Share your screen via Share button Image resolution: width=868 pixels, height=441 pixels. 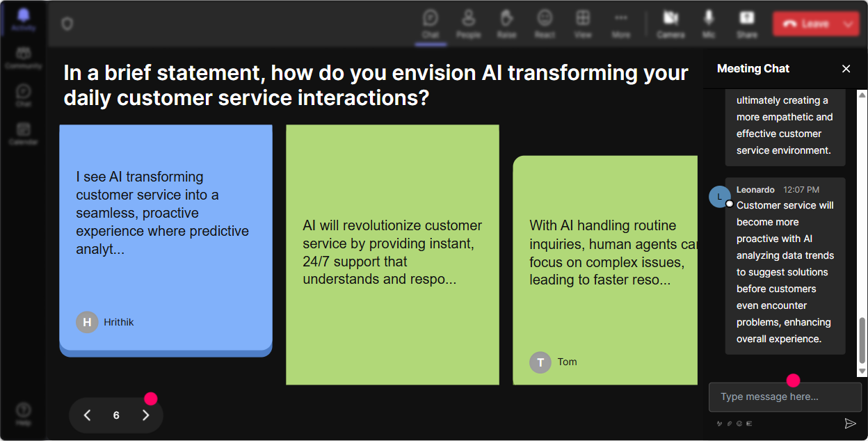tap(747, 23)
